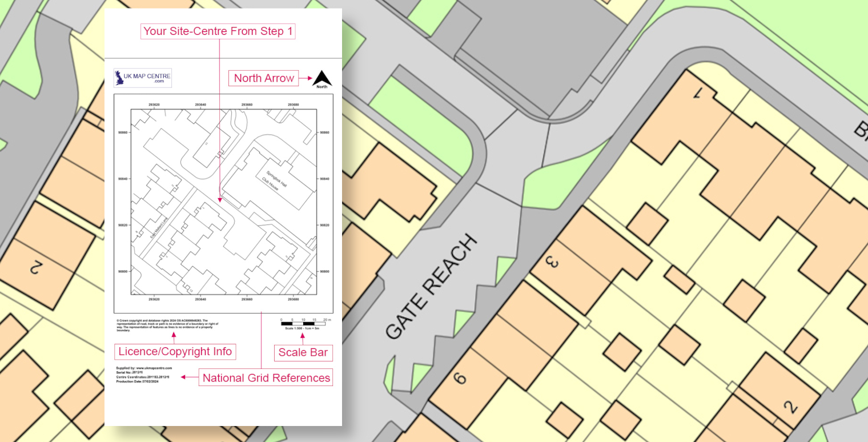Open the site plan map thumbnail

(x=223, y=203)
